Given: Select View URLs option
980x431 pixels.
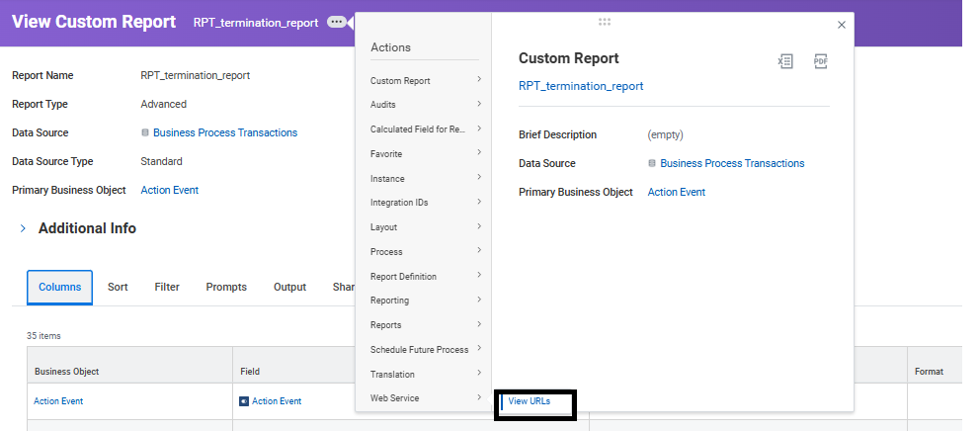Looking at the screenshot, I should [x=529, y=401].
